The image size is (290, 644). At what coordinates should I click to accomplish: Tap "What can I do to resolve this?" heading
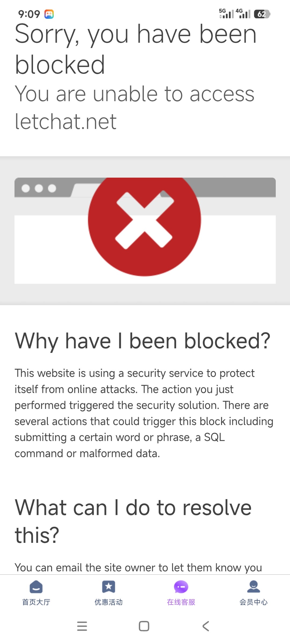[x=133, y=521]
